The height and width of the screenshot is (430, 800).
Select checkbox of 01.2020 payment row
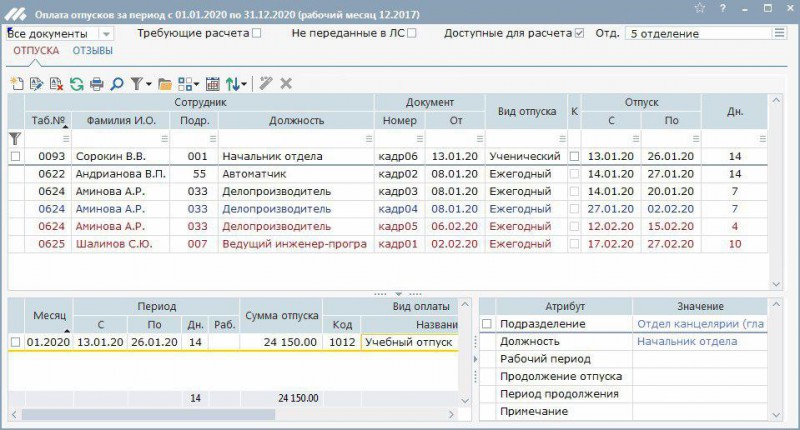[15, 342]
